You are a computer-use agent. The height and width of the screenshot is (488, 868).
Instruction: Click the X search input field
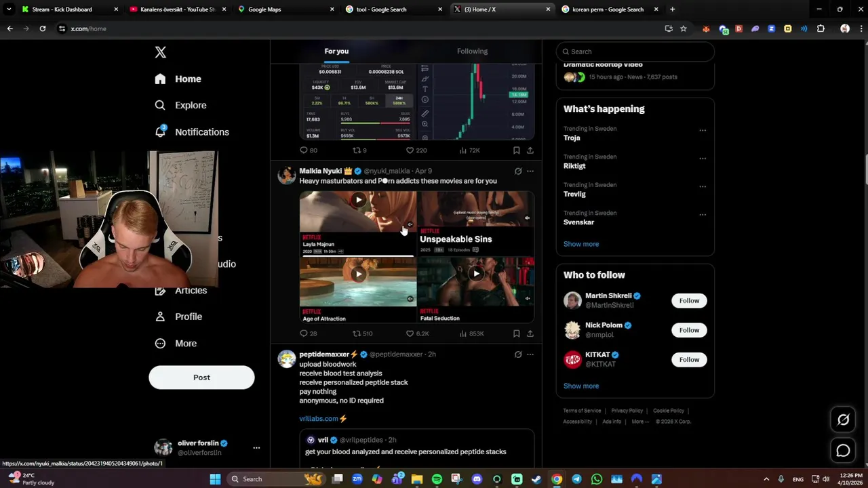point(635,52)
